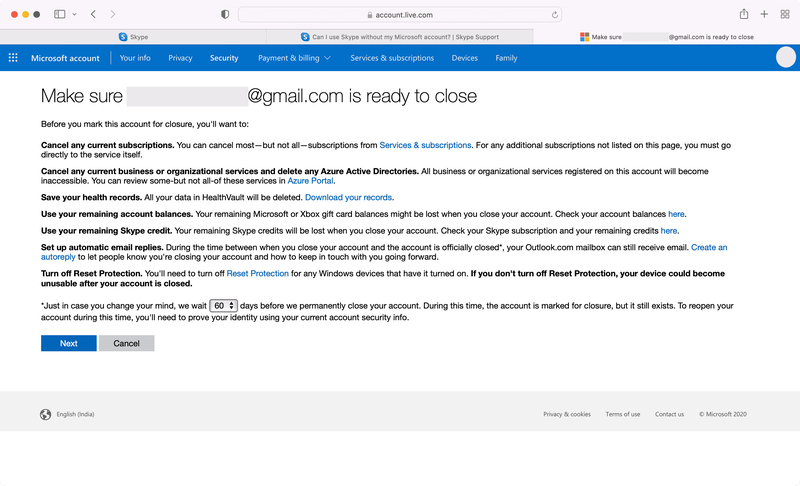Open the Azure Portal link

point(310,181)
